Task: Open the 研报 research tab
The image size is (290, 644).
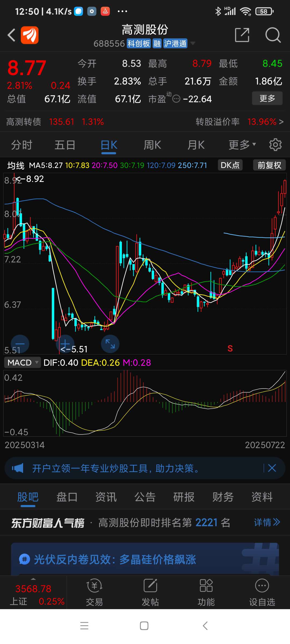Action: pos(184,497)
